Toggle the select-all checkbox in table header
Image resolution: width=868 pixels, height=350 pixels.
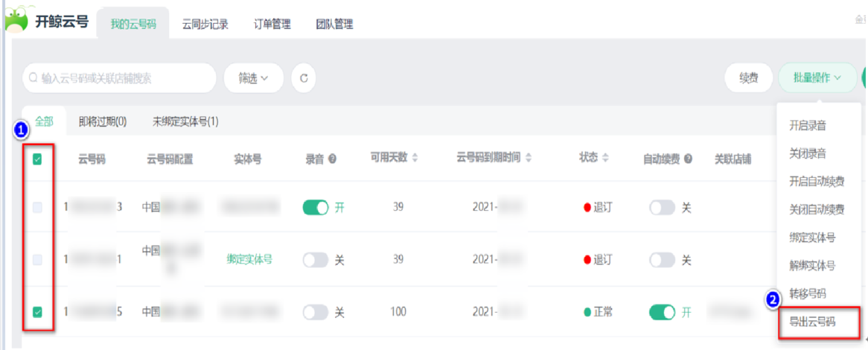(x=37, y=159)
